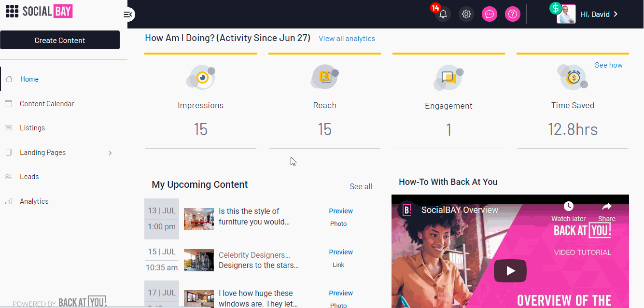Open the pink chat bubble icon
Screen dimensions: 644x308
point(490,14)
